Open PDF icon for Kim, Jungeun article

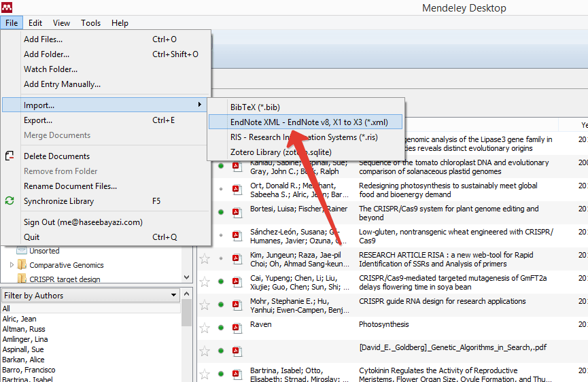pyautogui.click(x=237, y=258)
